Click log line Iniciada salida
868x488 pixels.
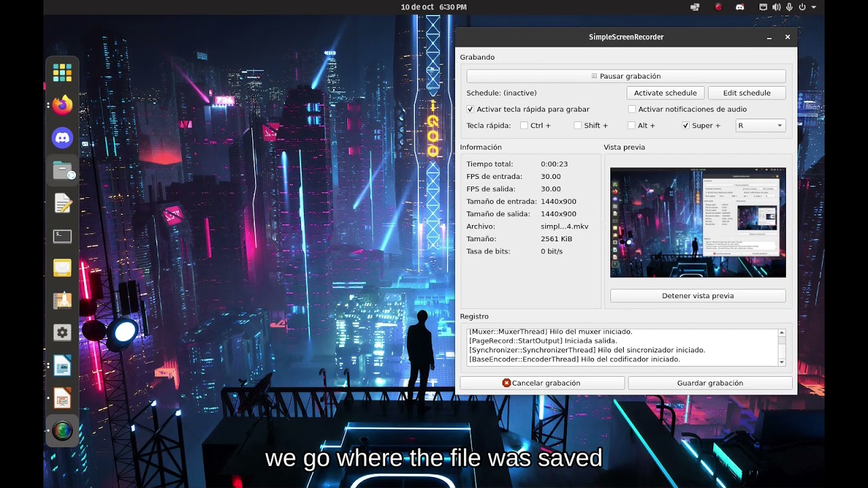(x=542, y=341)
